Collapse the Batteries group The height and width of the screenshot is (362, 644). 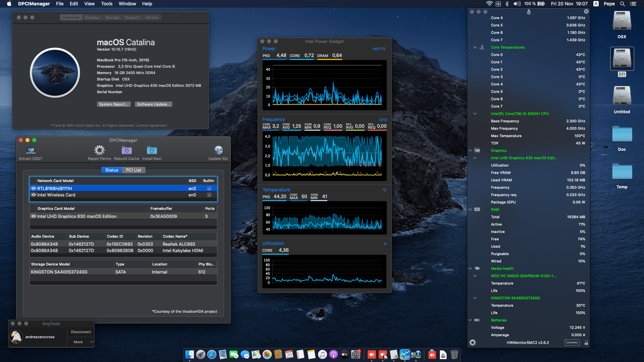point(470,320)
